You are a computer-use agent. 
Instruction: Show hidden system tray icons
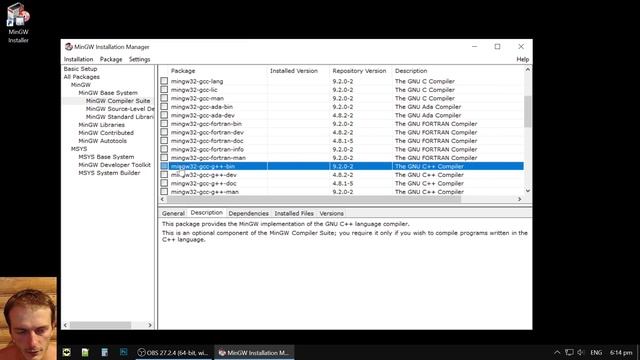coord(557,352)
